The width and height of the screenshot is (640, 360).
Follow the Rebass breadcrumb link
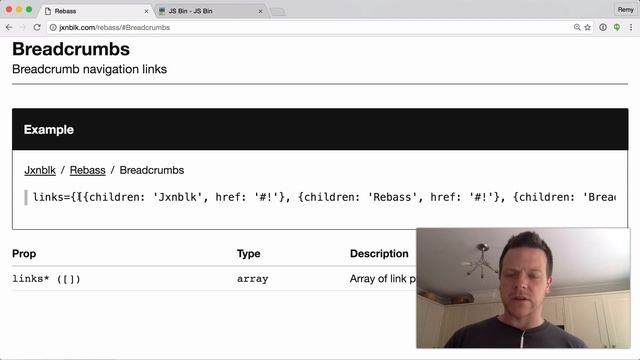coord(87,170)
